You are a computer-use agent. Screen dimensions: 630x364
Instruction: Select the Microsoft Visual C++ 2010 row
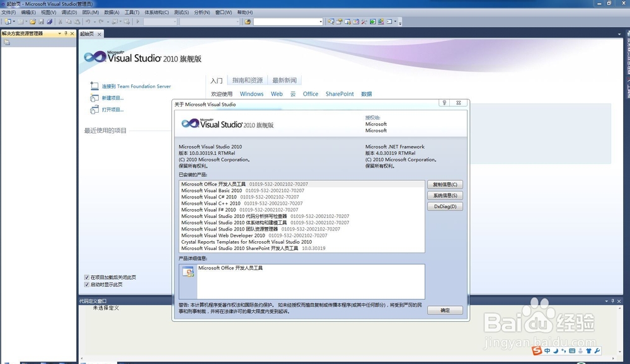pyautogui.click(x=302, y=203)
